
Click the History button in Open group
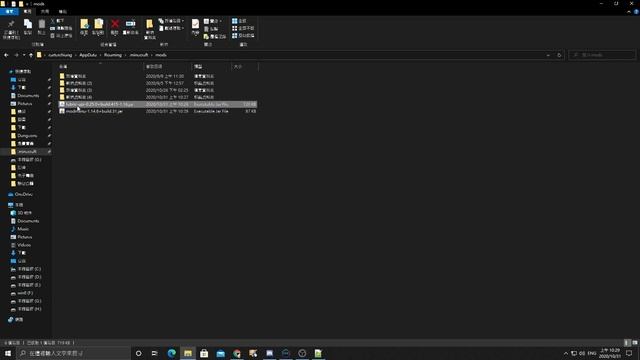pyautogui.click(x=215, y=36)
